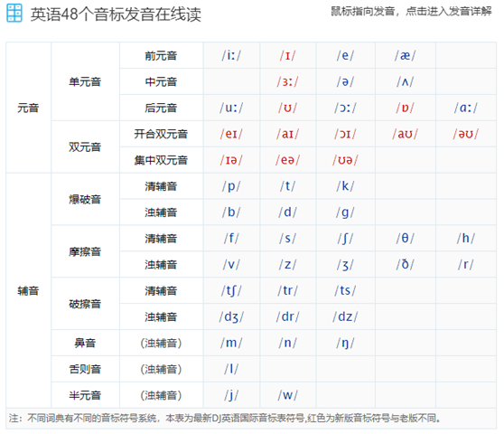Click the /ə/ schwa symbol
504x434 pixels.
[345, 81]
